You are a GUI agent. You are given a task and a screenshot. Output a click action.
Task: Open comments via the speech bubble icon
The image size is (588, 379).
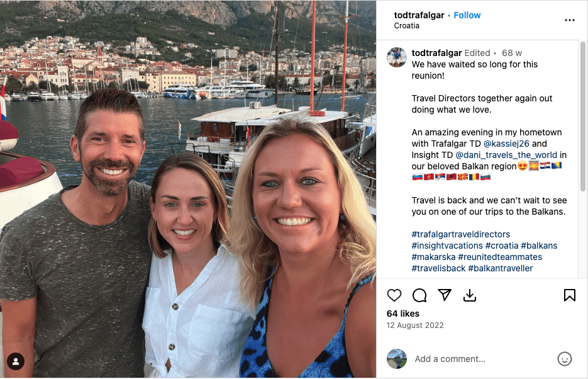click(x=419, y=295)
